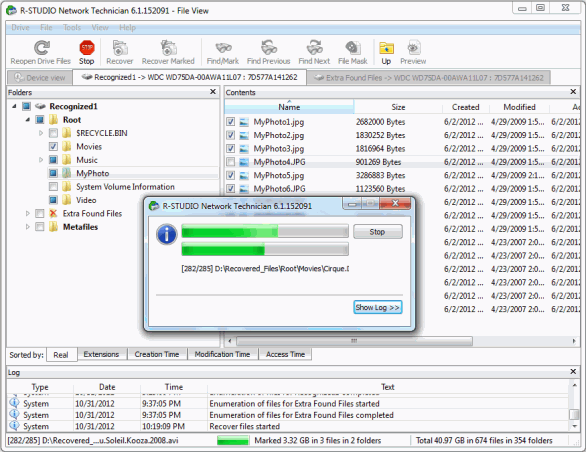
Task: Expand the Extra Found Files node
Action: point(28,213)
